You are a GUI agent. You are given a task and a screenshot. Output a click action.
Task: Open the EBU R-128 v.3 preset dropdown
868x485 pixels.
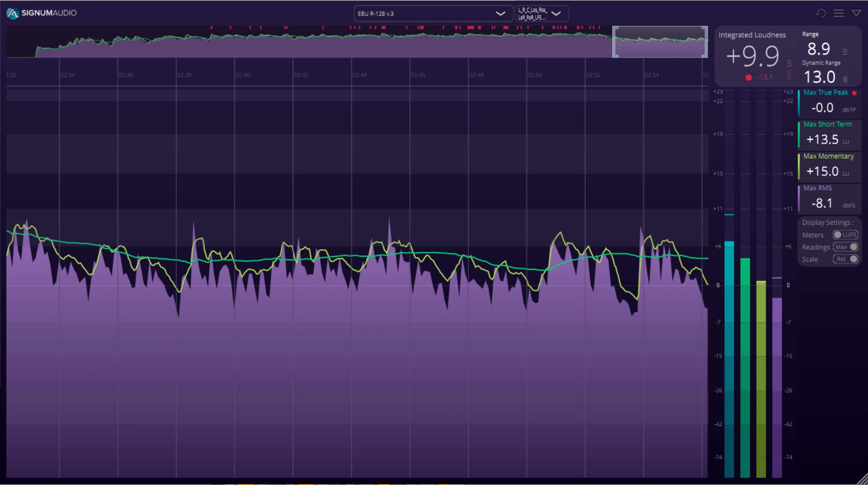click(425, 14)
